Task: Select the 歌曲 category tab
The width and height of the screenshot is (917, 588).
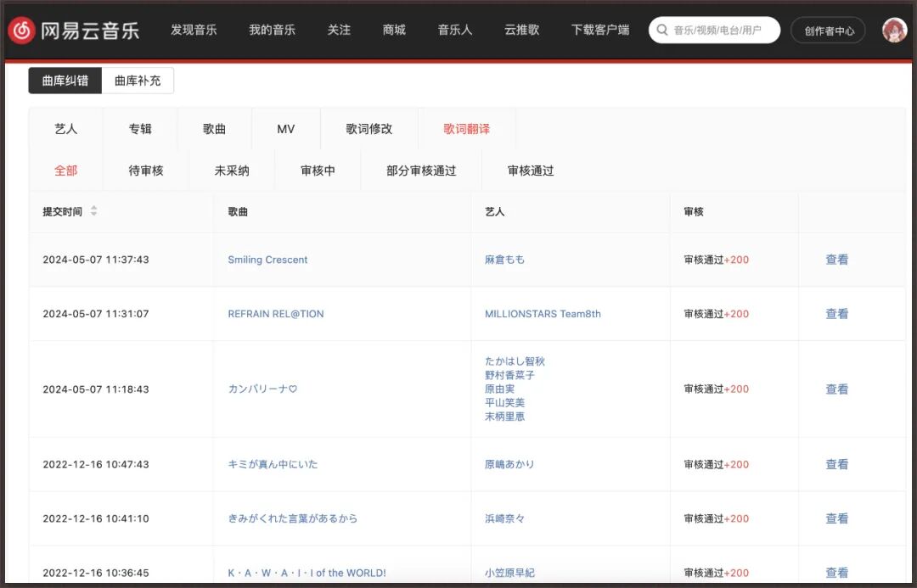Action: click(214, 129)
